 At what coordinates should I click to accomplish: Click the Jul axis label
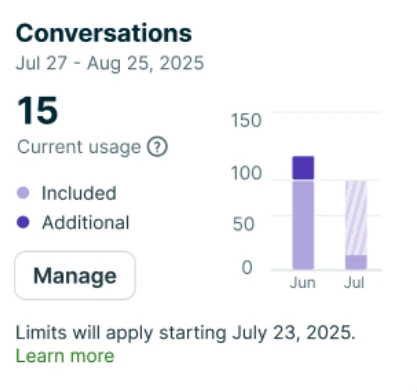click(x=354, y=283)
